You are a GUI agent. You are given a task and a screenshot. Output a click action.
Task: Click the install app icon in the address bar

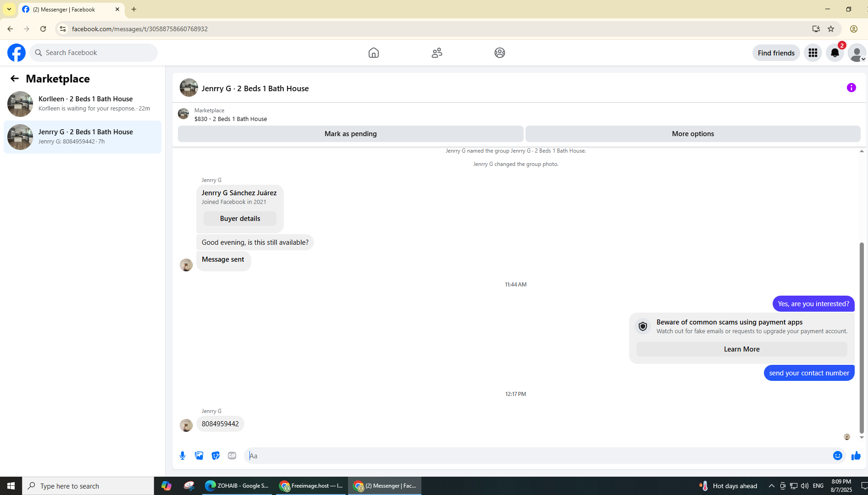(x=816, y=29)
